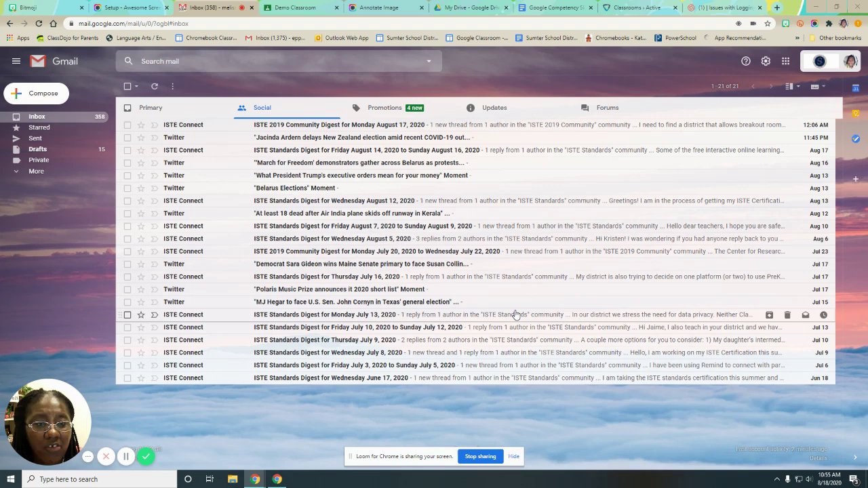The image size is (868, 488).
Task: Check the July 13 ISTE digest box
Action: click(x=127, y=314)
